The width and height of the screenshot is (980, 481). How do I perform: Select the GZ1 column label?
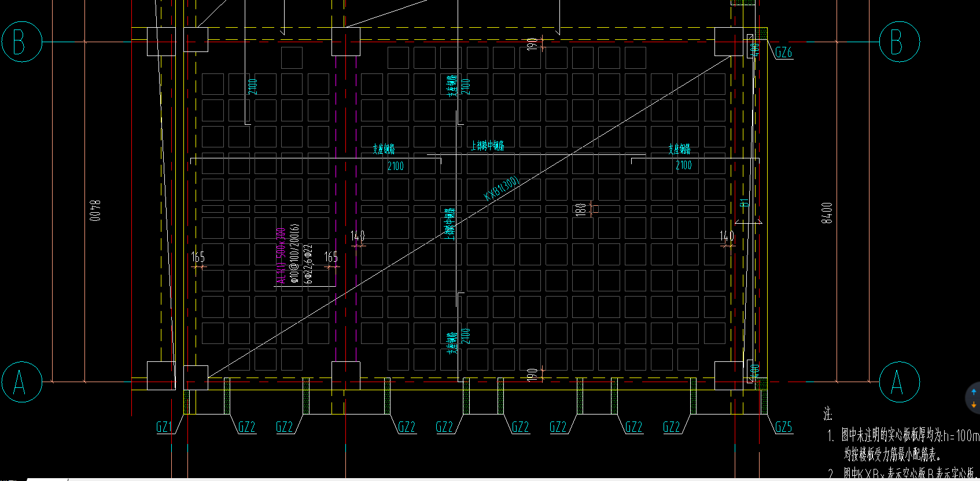point(164,427)
